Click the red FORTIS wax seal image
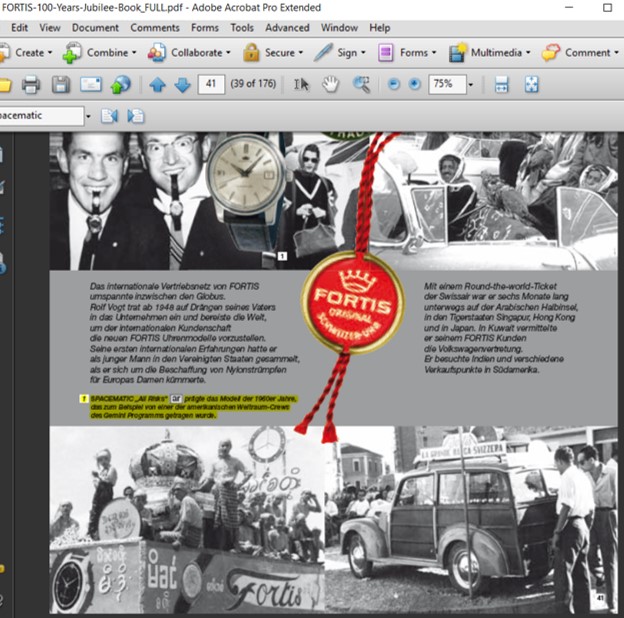Viewport: 624px width, 618px height. pos(353,302)
